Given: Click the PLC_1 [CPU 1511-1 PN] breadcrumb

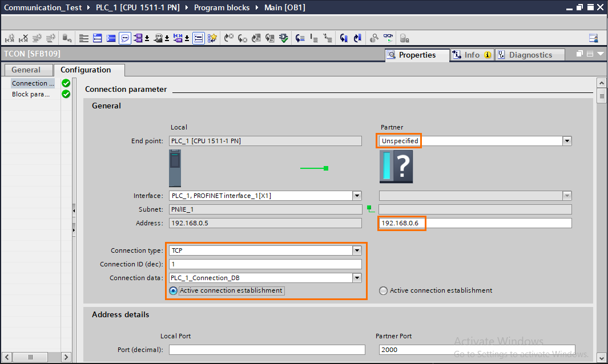Looking at the screenshot, I should point(138,7).
